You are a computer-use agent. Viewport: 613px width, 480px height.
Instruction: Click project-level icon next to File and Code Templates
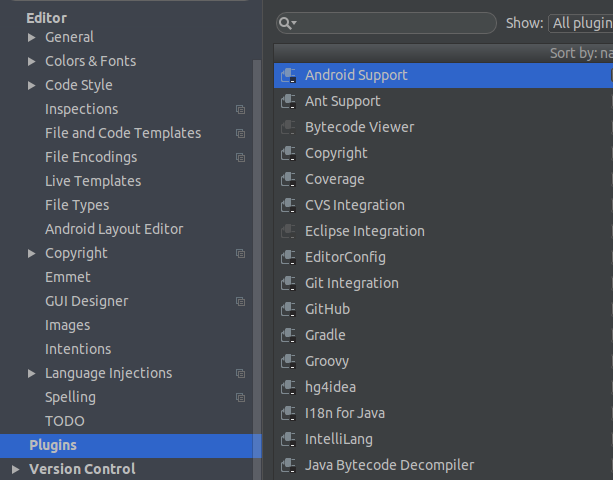pyautogui.click(x=240, y=133)
